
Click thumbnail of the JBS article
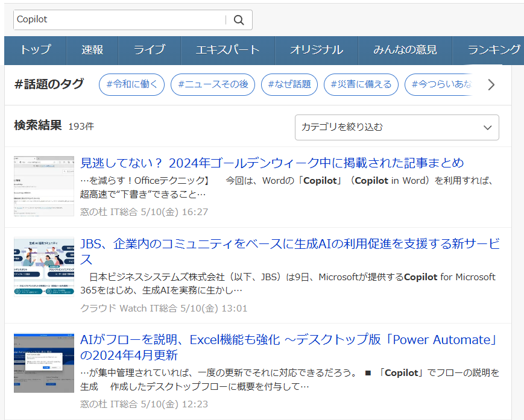[x=44, y=267]
